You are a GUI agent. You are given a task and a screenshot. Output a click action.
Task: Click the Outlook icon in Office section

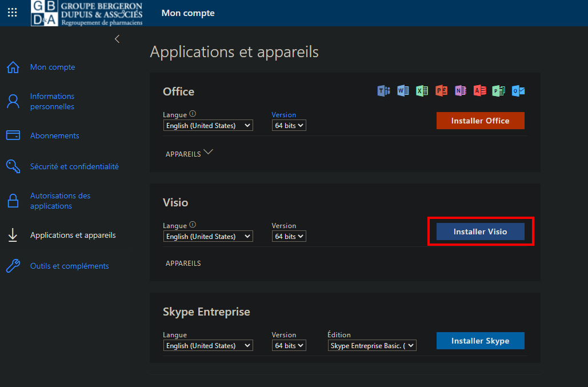[x=518, y=91]
